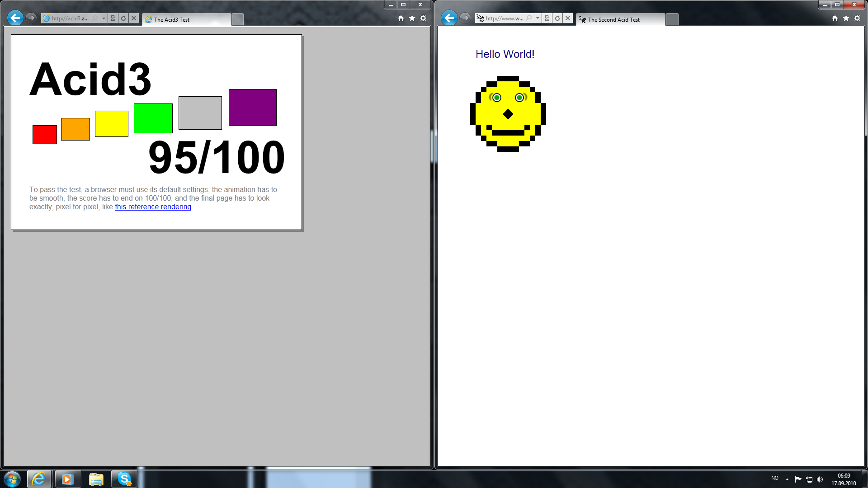
Task: Open address bar dropdown in Acid3 window
Action: pyautogui.click(x=104, y=18)
